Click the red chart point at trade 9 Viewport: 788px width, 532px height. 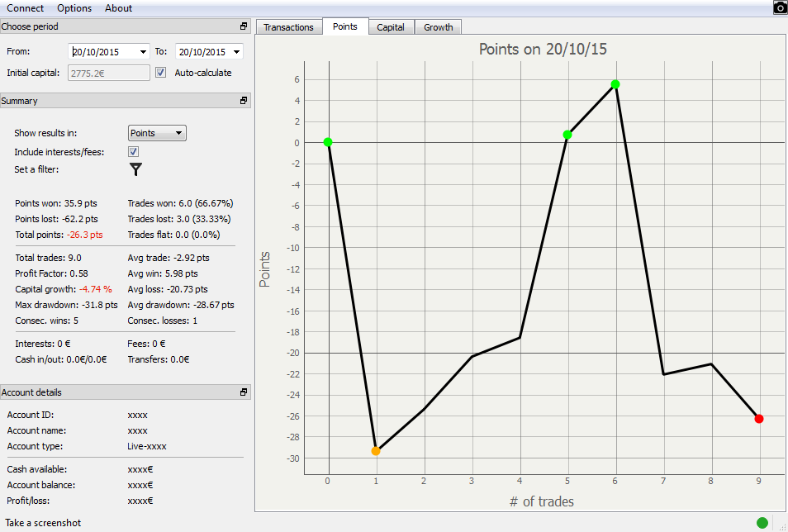click(x=759, y=418)
